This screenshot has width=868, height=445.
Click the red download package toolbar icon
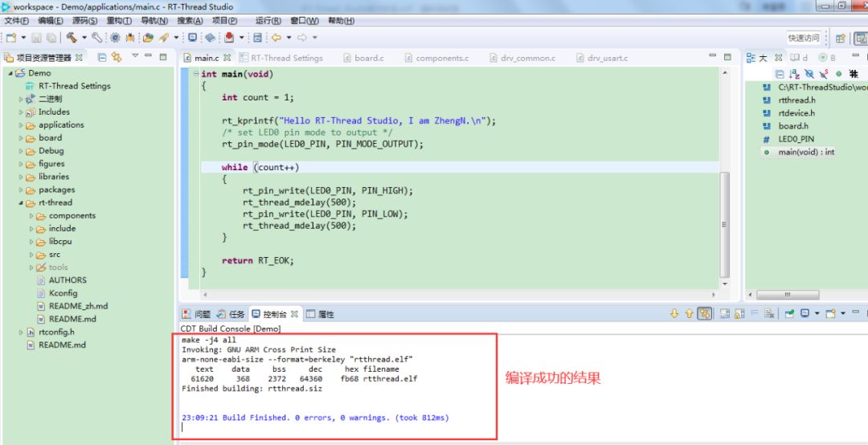click(x=229, y=38)
